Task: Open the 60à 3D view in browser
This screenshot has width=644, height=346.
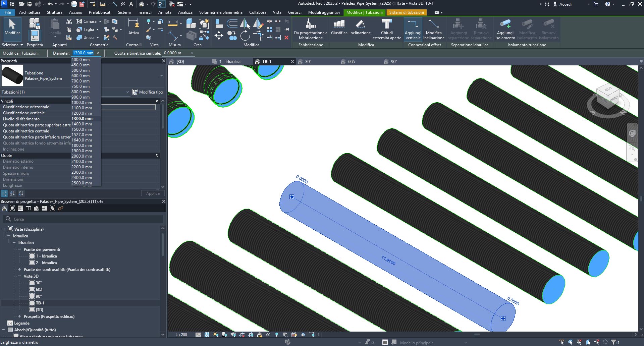Action: coord(39,290)
